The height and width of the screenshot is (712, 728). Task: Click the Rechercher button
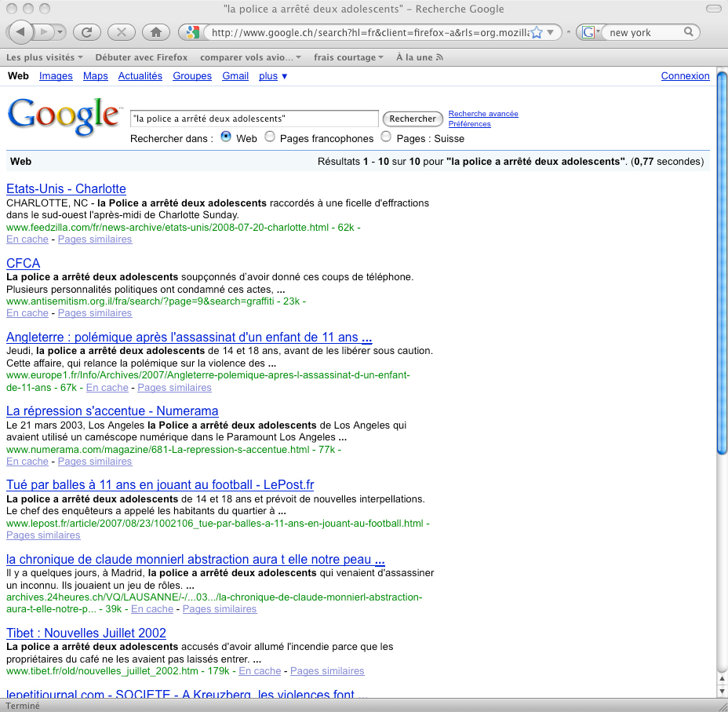(x=413, y=119)
